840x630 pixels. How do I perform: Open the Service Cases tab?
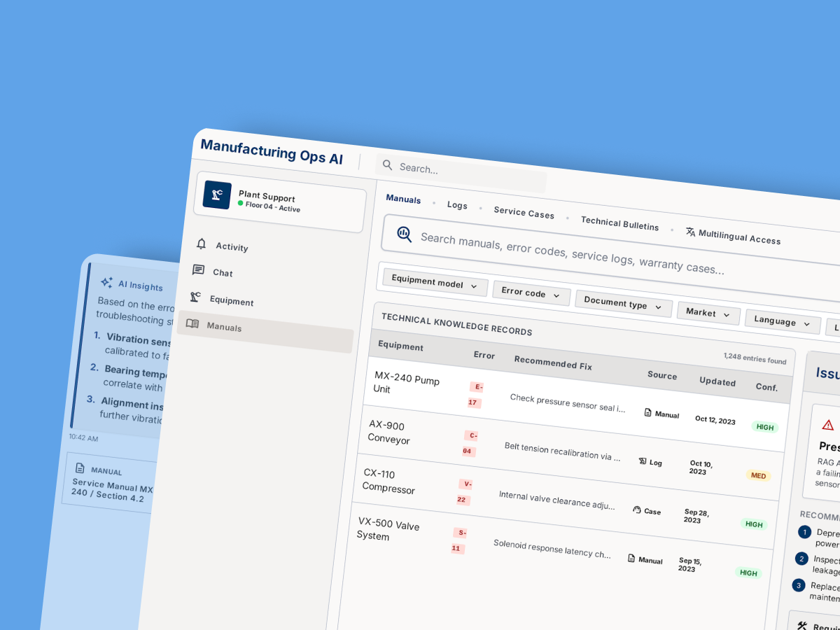[524, 213]
